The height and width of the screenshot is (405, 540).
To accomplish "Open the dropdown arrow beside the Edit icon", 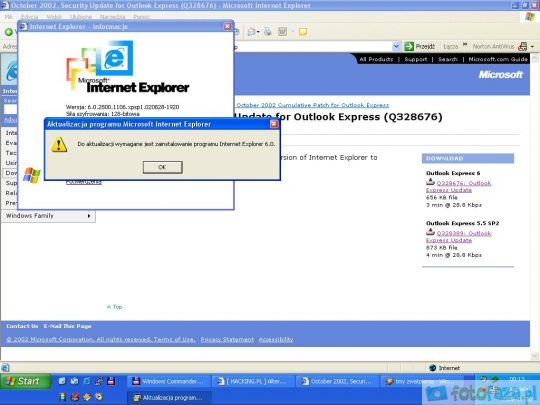I will (x=293, y=32).
